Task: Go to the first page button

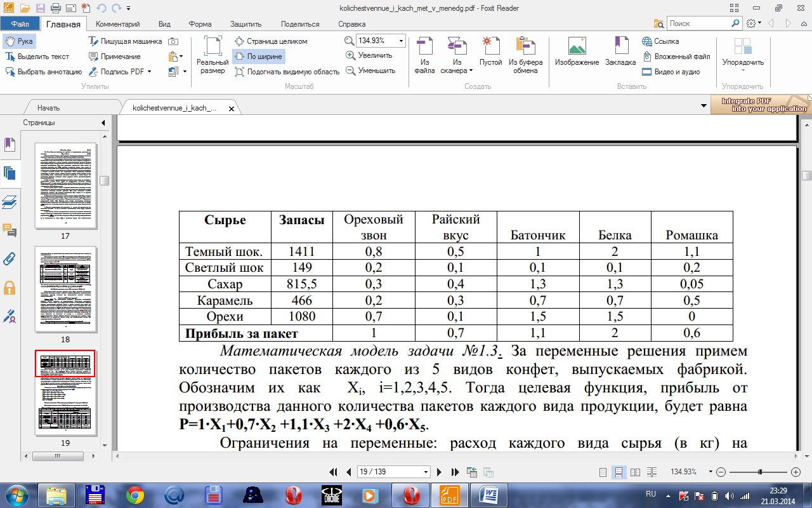Action: point(334,472)
